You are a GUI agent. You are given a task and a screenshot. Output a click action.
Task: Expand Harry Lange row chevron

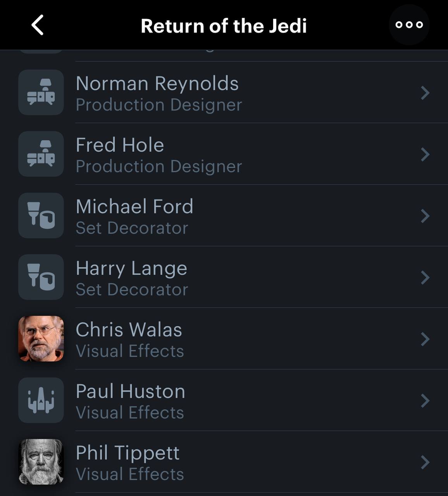[x=425, y=277]
